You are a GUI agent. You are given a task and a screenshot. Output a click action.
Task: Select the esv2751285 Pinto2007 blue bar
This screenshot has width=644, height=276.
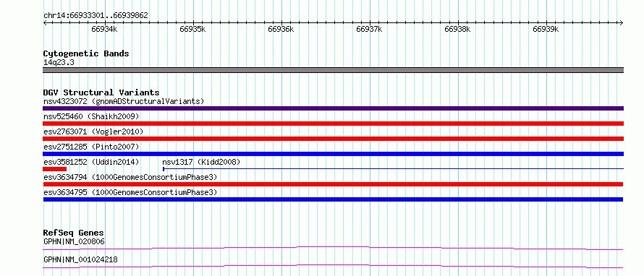[x=333, y=154]
